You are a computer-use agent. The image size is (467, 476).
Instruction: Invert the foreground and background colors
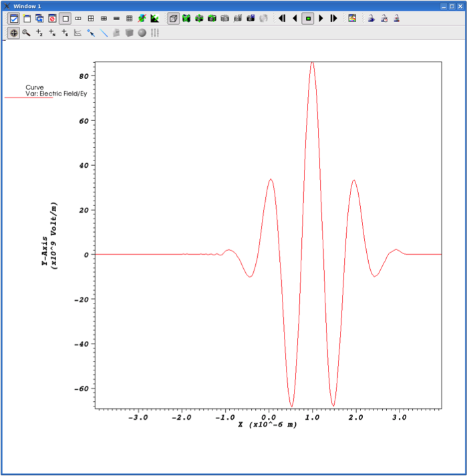point(155,19)
